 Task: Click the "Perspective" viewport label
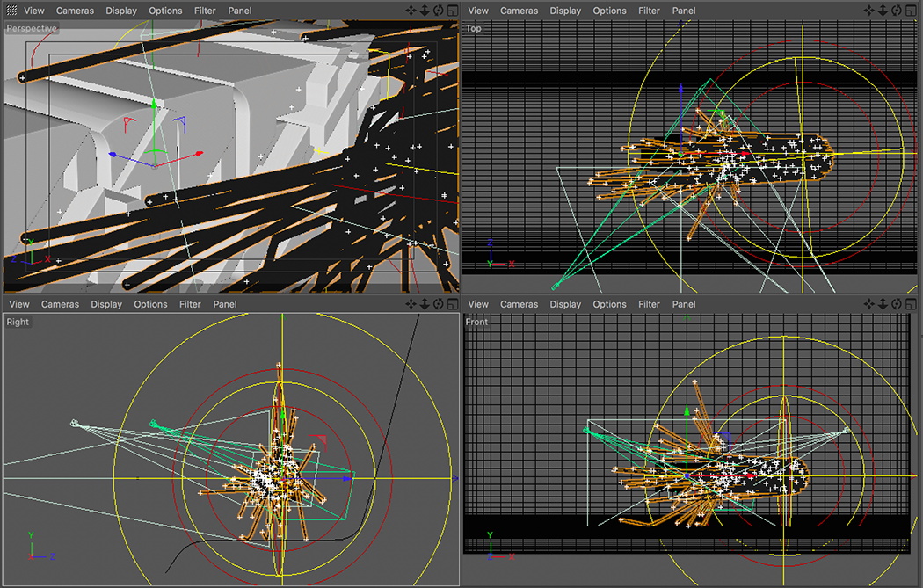(32, 28)
